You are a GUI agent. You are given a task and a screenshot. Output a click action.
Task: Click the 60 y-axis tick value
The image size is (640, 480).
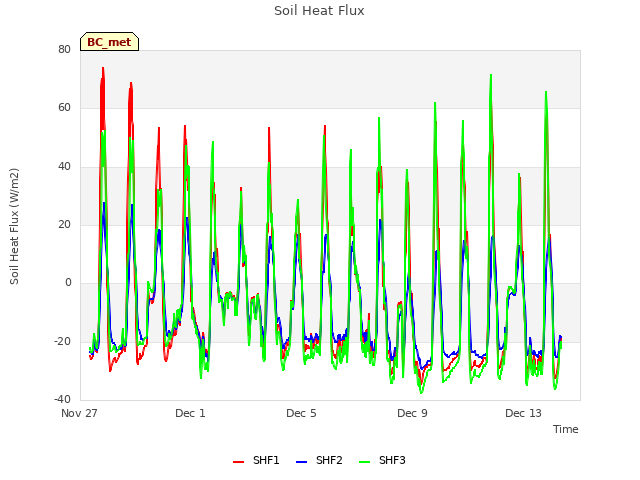coord(64,108)
